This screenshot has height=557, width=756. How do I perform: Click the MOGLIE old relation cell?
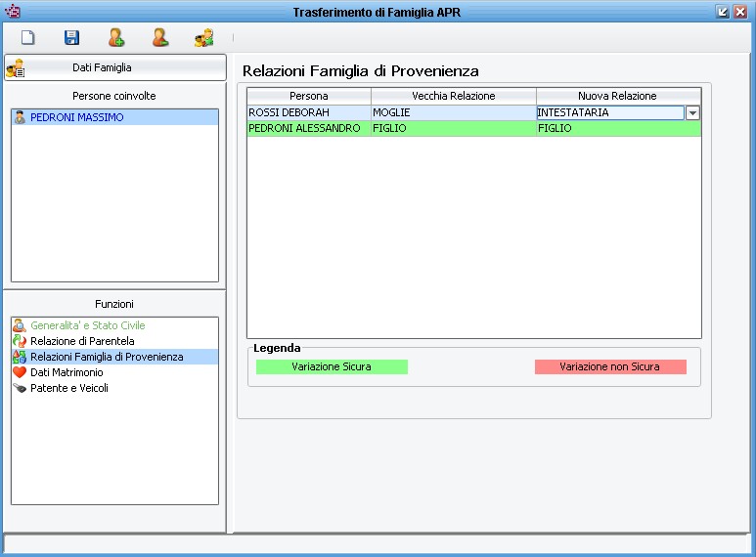454,112
